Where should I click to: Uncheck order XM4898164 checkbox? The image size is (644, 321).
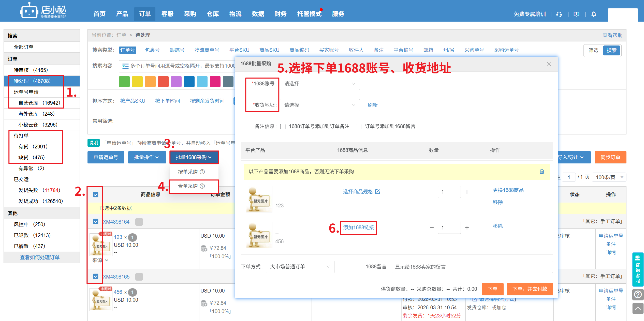(x=96, y=222)
